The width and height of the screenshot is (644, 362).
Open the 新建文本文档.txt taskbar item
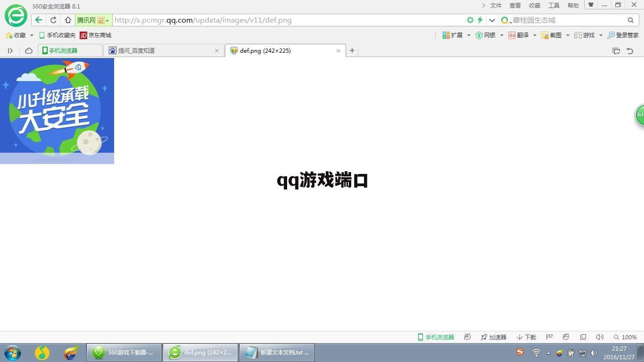tap(277, 353)
